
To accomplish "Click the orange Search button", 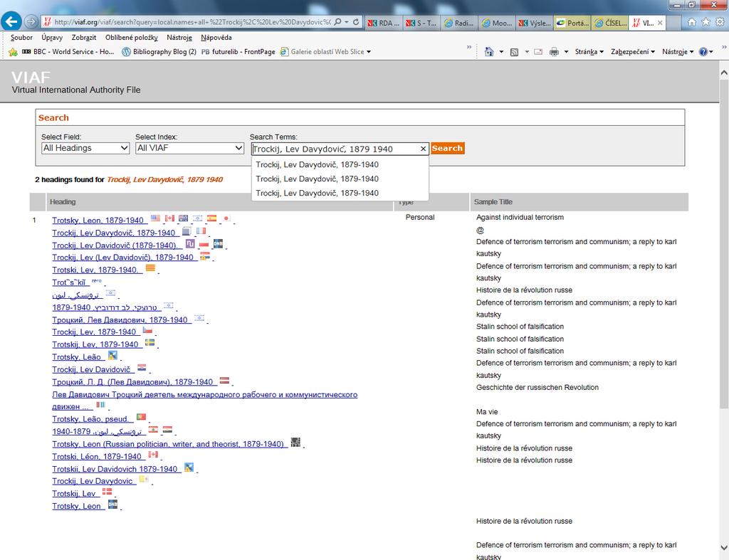I will (x=447, y=148).
